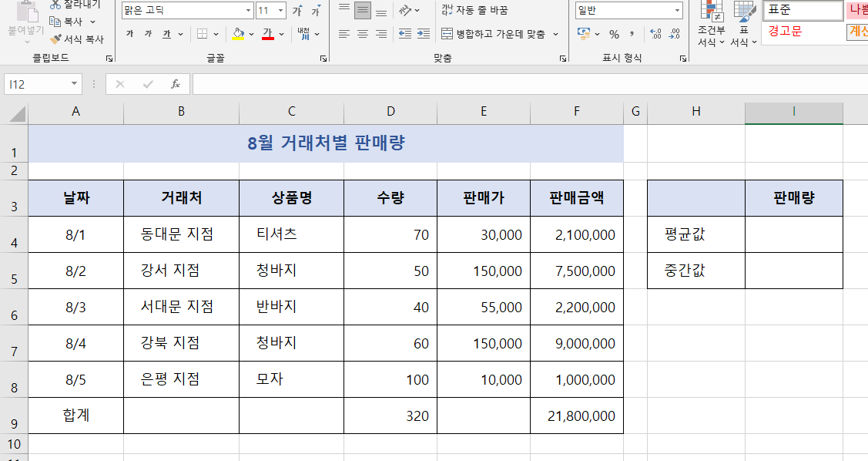Image resolution: width=868 pixels, height=461 pixels.
Task: Toggle bold (가) formatting
Action: pos(130,35)
